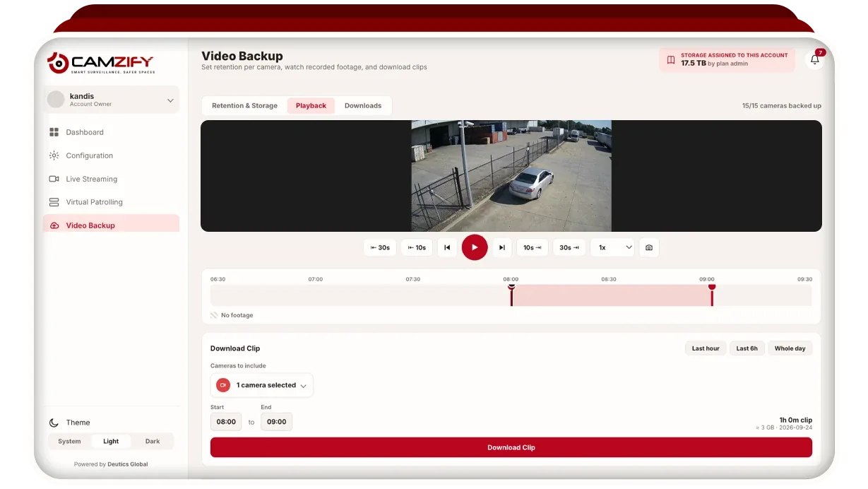The height and width of the screenshot is (489, 868).
Task: Set theme to System
Action: coord(69,441)
